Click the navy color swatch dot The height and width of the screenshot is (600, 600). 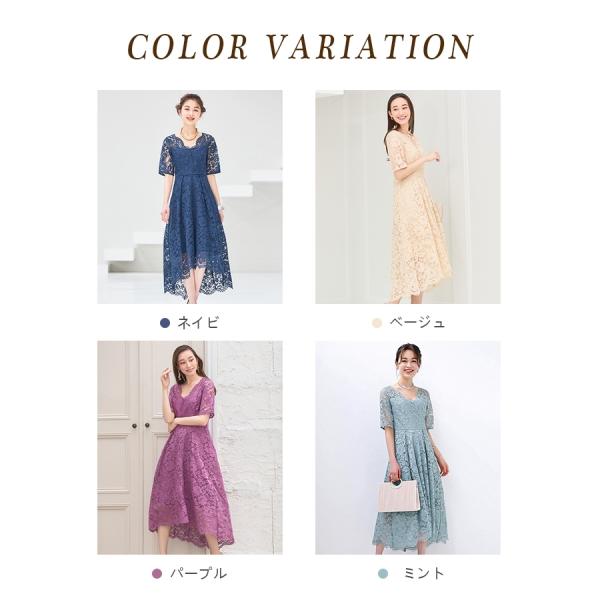tap(165, 323)
